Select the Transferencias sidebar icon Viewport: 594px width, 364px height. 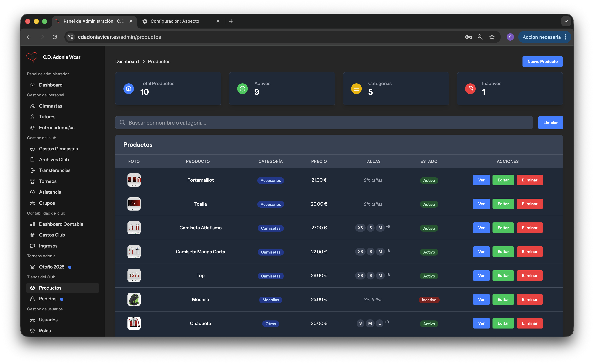[33, 170]
